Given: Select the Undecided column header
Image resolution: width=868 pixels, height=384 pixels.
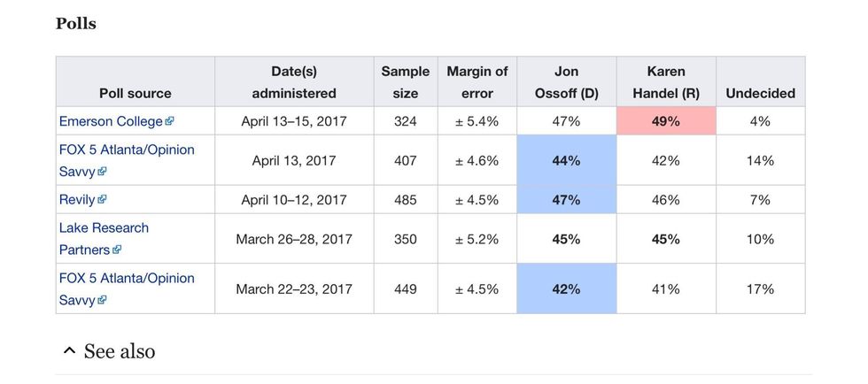Looking at the screenshot, I should pos(760,93).
